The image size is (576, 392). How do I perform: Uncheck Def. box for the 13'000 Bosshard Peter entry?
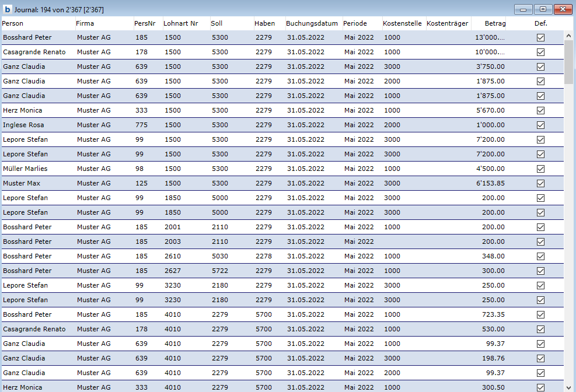[540, 37]
